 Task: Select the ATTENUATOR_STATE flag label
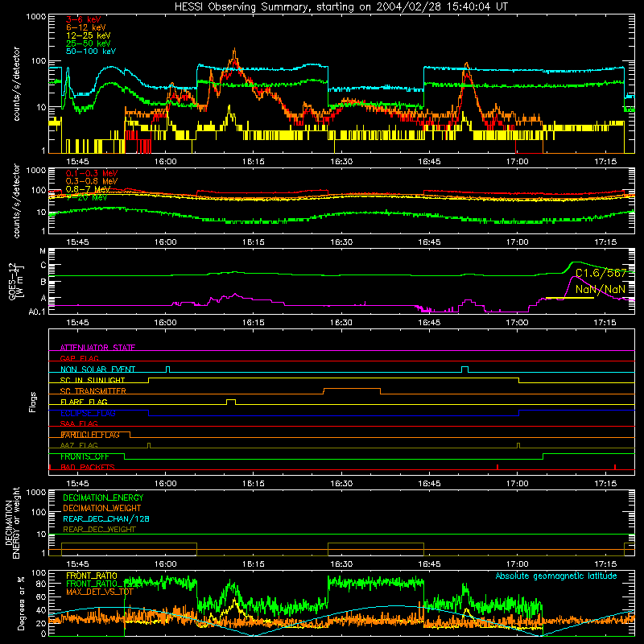tap(97, 348)
